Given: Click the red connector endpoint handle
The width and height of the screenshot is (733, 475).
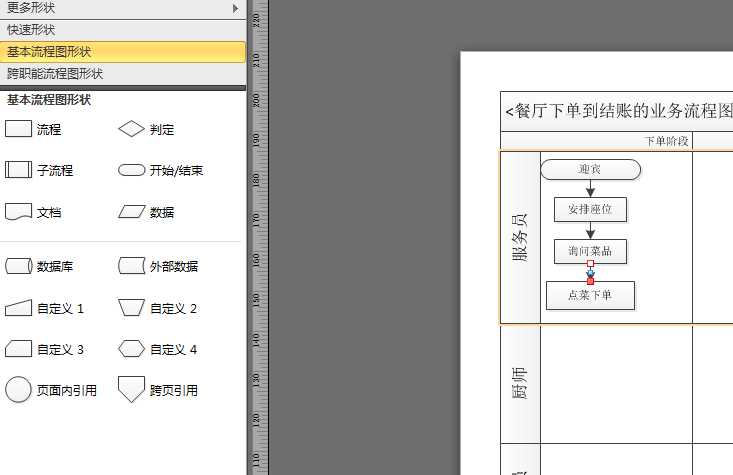Looking at the screenshot, I should (x=590, y=281).
